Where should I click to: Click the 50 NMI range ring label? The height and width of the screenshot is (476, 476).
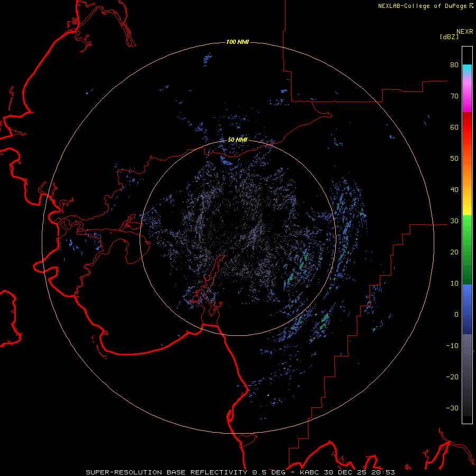237,140
